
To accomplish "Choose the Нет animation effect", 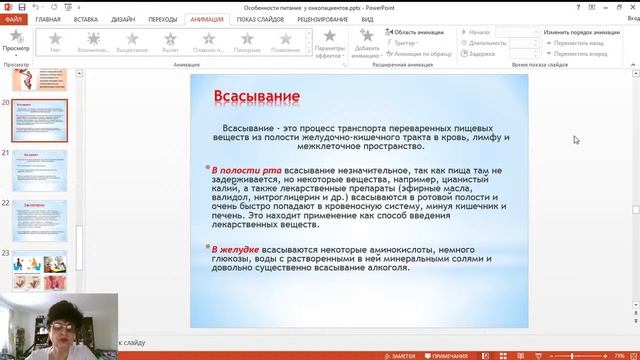I will coord(55,42).
